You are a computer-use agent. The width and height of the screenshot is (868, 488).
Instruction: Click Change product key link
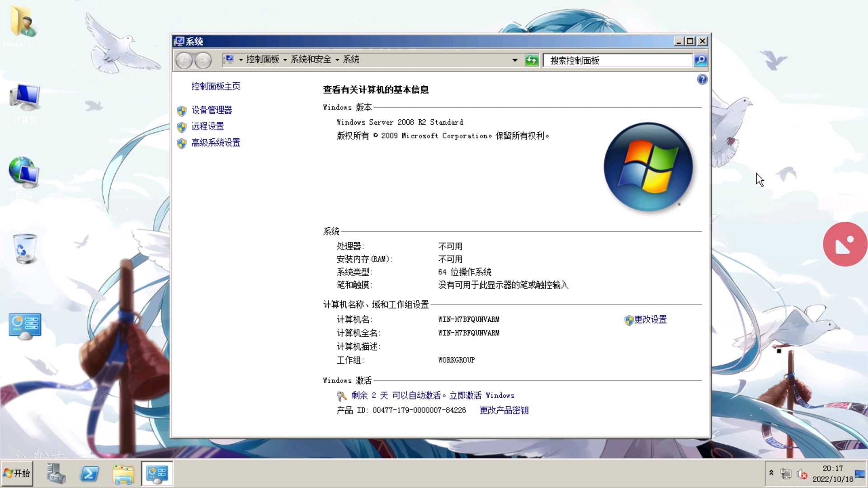click(x=504, y=410)
